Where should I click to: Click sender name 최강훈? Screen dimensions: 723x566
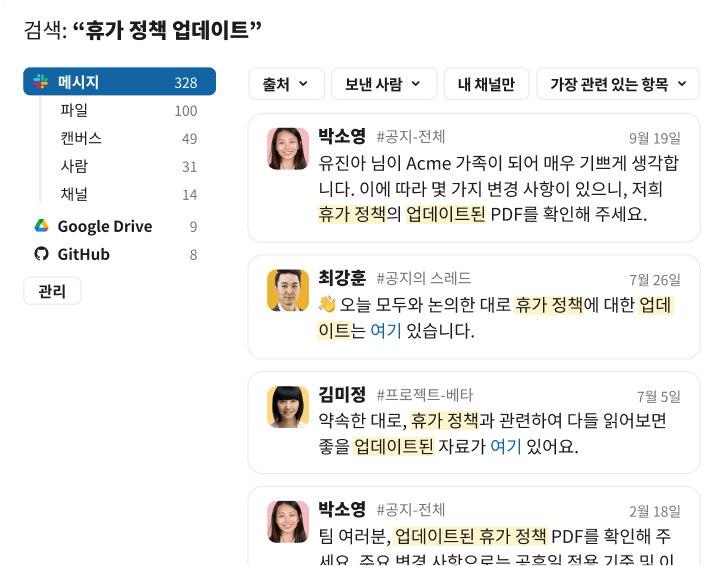click(342, 277)
